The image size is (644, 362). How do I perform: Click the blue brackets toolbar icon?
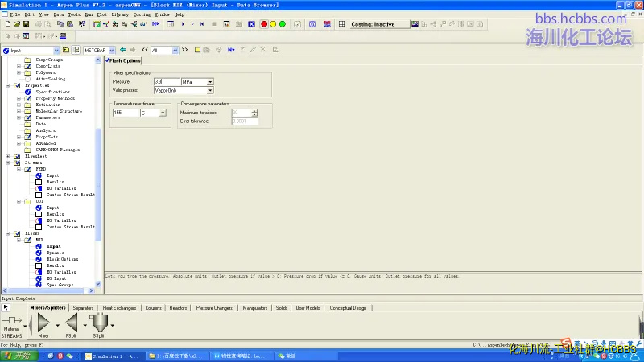click(x=312, y=24)
